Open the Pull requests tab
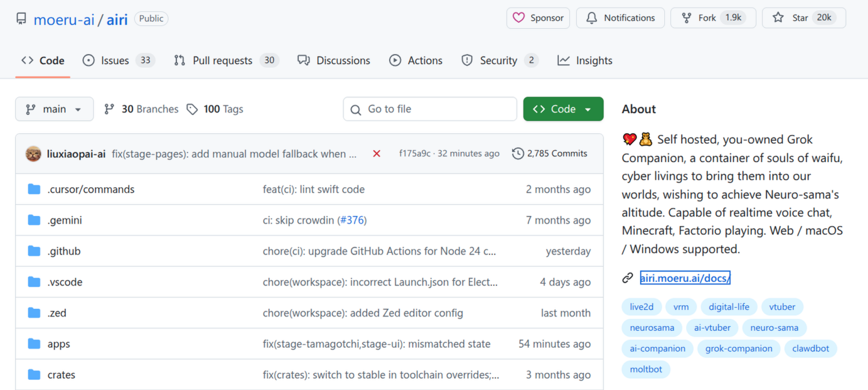The height and width of the screenshot is (390, 868). pyautogui.click(x=226, y=61)
